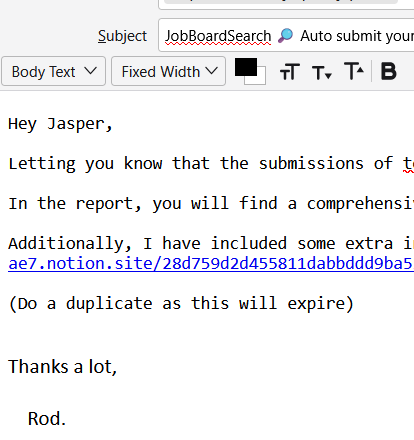414x440 pixels.
Task: Click the line starting 'In the report'
Action: tap(211, 204)
